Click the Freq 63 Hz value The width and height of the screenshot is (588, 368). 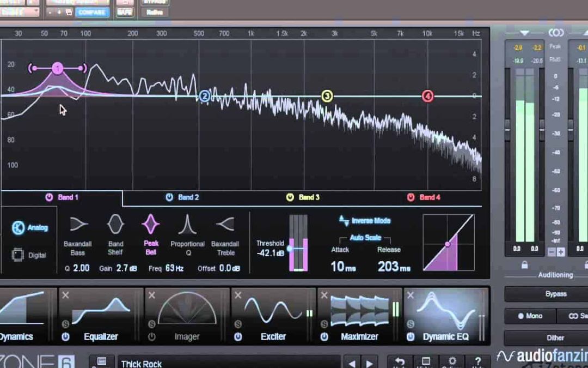point(174,268)
